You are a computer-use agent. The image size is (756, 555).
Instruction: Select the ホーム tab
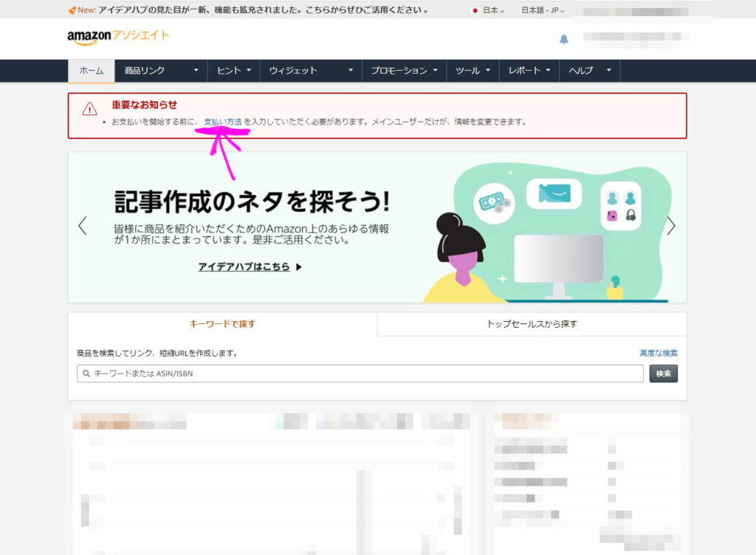coord(91,71)
